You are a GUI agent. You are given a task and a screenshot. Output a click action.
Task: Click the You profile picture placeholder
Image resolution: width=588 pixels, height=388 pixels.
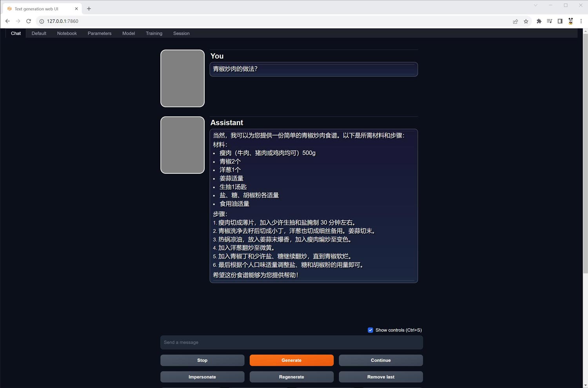[182, 78]
